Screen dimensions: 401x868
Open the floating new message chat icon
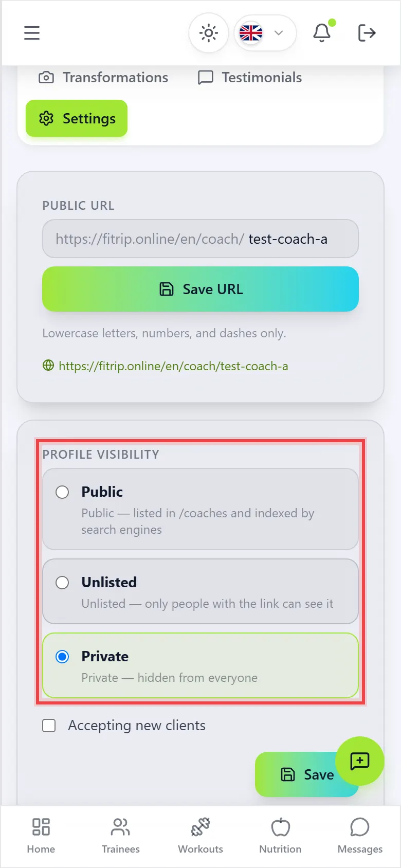point(360,761)
